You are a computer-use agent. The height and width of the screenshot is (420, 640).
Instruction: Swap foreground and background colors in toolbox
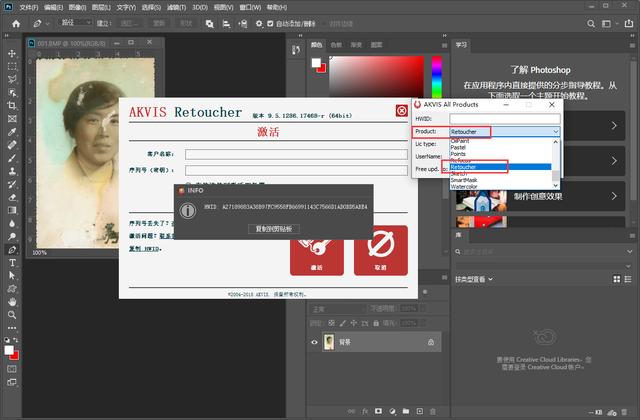coord(16,340)
